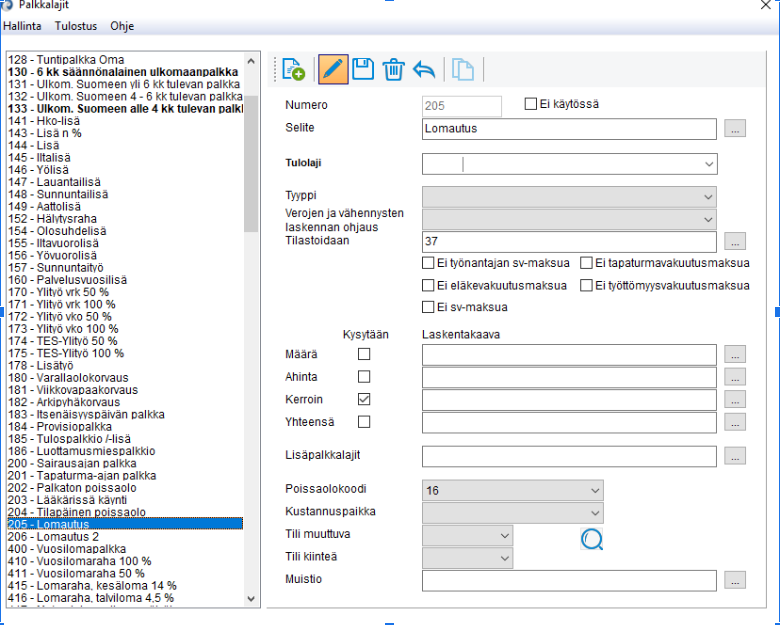
Task: Toggle Ei eläkevakuutusmaksua checkbox
Action: pos(428,285)
